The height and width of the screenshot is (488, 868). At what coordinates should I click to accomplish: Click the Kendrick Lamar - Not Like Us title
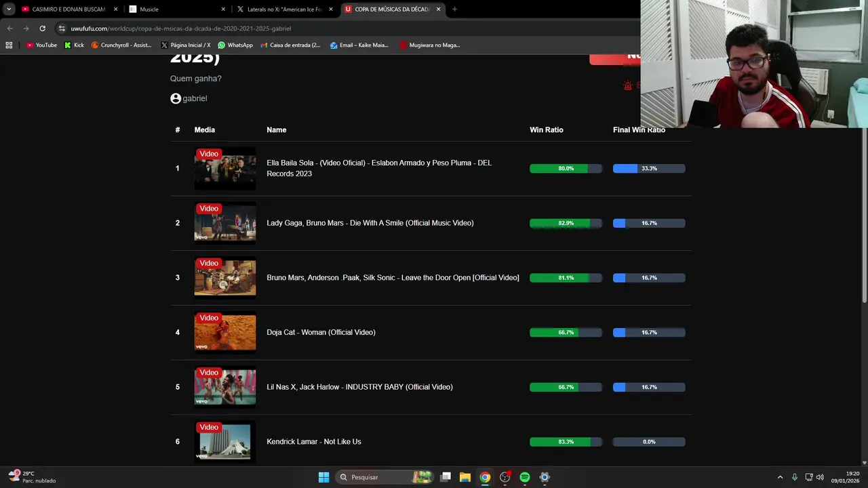[x=314, y=442]
